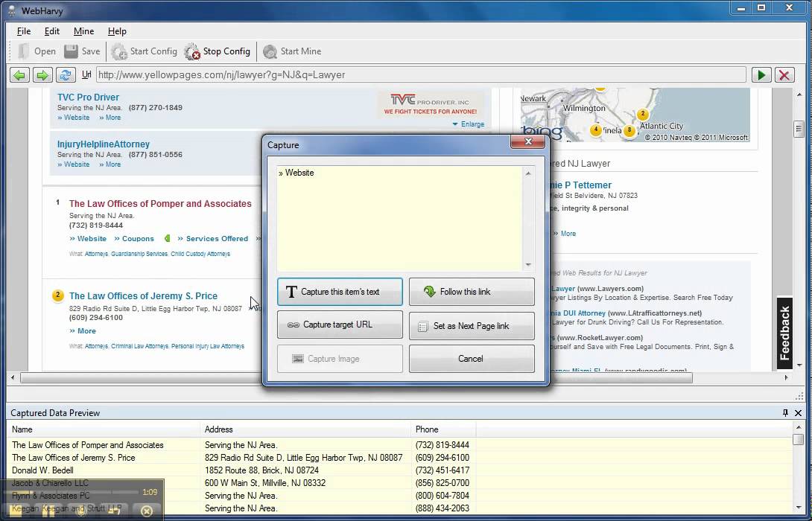This screenshot has width=812, height=521.
Task: Click Website link under TVC Pro Driver
Action: pos(74,118)
